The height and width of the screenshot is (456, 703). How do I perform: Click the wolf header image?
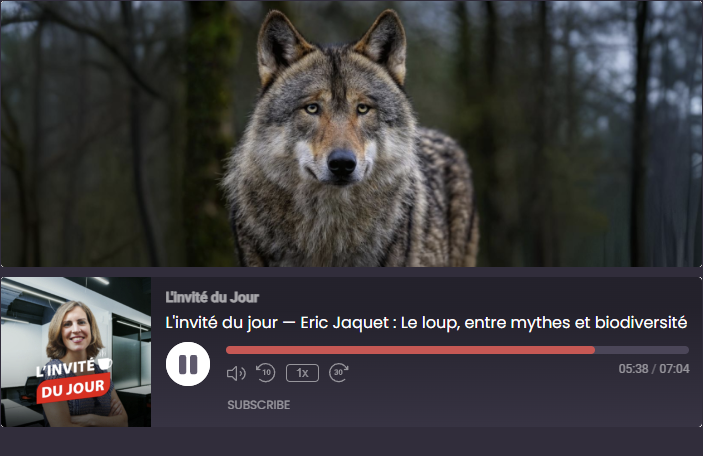pos(352,134)
